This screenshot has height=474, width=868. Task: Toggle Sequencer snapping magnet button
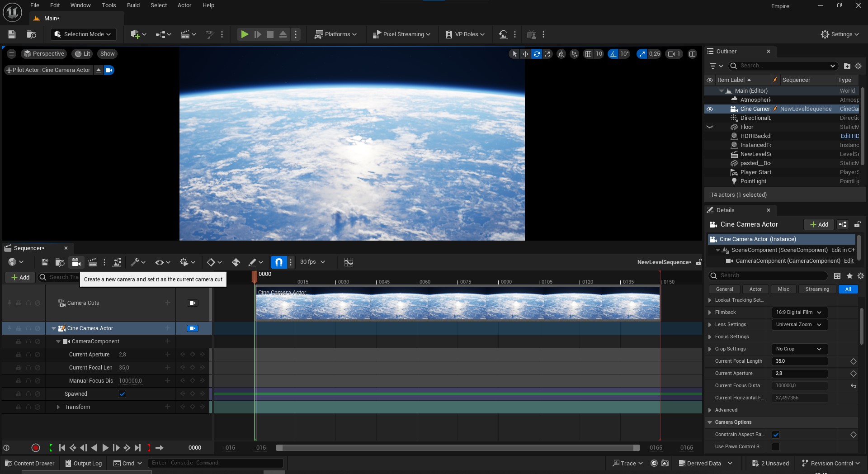pos(279,262)
